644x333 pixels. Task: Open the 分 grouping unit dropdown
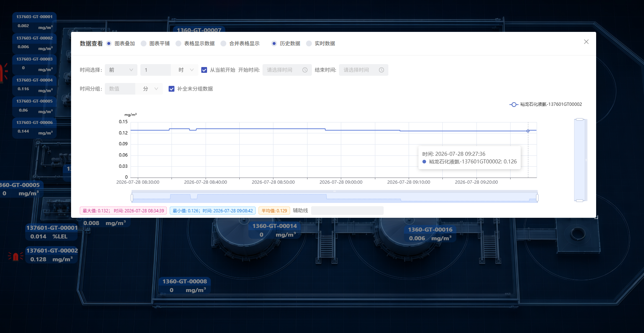150,89
